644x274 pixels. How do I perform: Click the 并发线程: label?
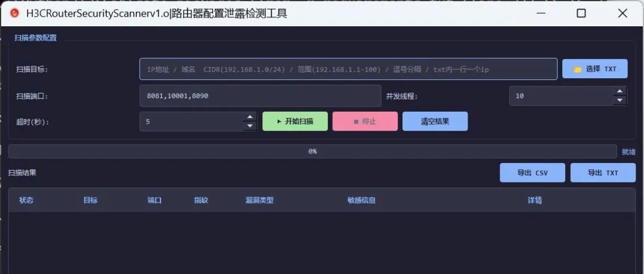[x=402, y=96]
